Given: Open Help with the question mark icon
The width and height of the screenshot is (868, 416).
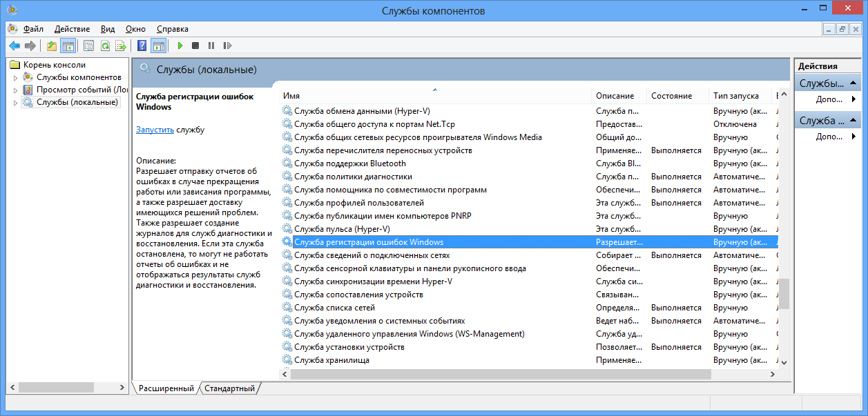Looking at the screenshot, I should pyautogui.click(x=142, y=46).
